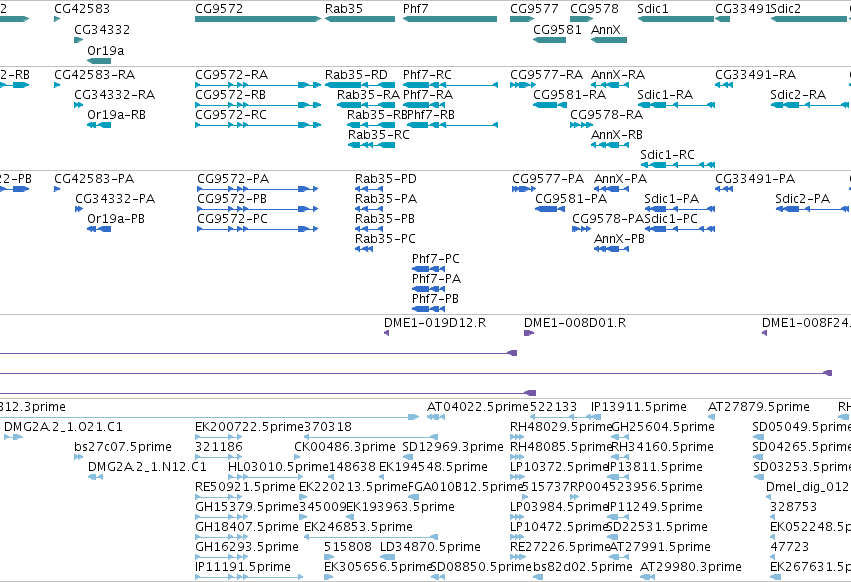
Task: Select the AT04022.5prime EST label
Action: [x=478, y=407]
